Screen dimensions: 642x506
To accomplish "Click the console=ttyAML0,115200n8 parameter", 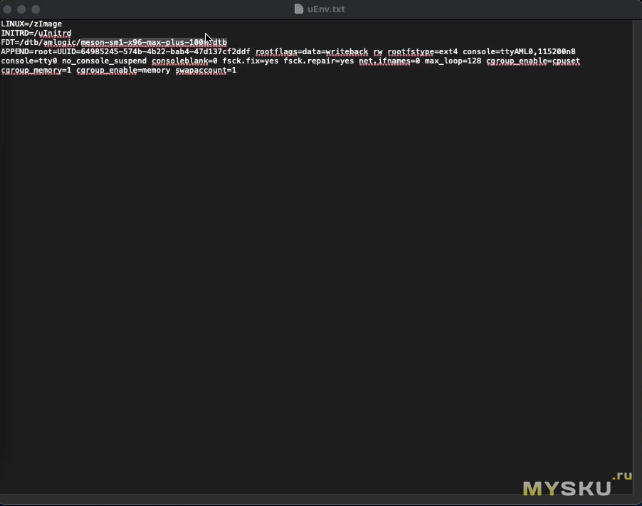I will click(x=519, y=52).
